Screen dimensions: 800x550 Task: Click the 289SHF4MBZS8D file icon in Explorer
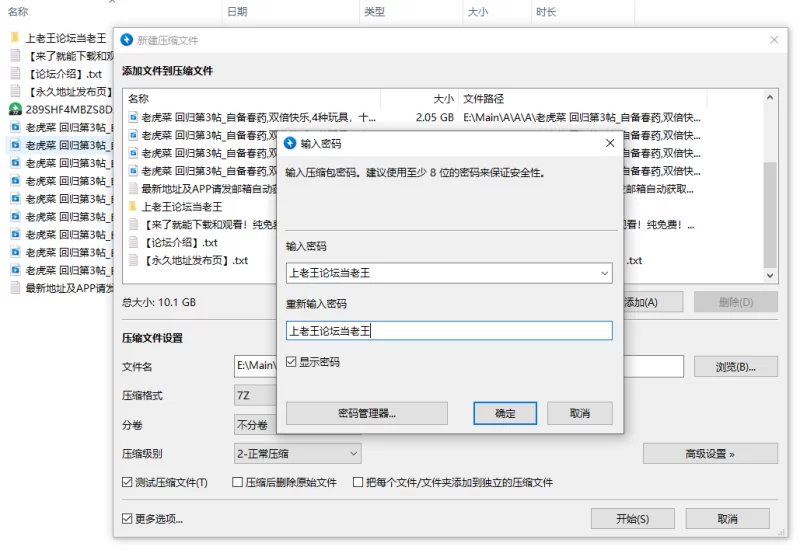(15, 109)
